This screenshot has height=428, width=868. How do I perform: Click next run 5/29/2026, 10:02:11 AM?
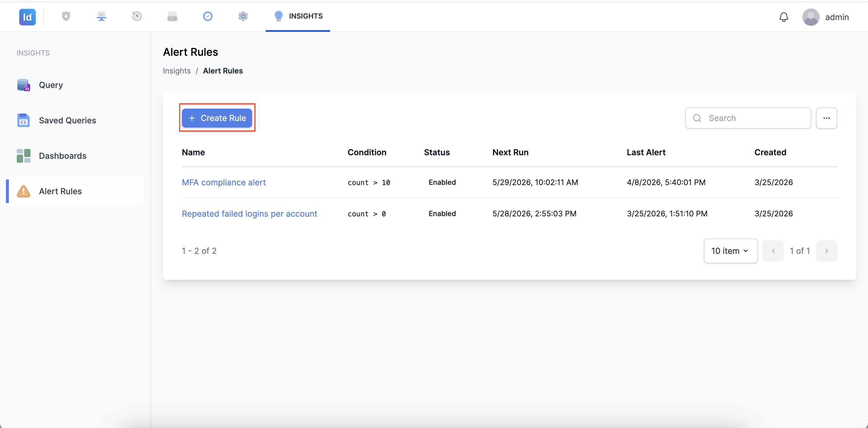pyautogui.click(x=535, y=182)
